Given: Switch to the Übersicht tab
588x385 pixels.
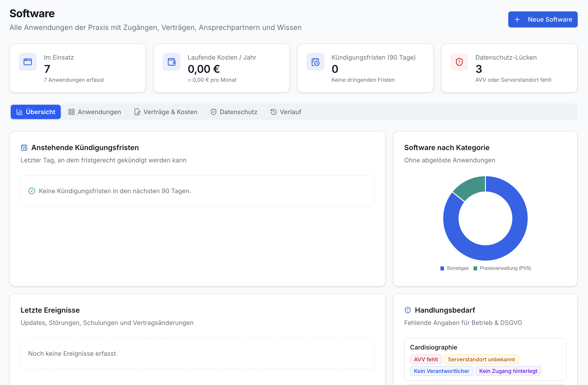Looking at the screenshot, I should (36, 112).
